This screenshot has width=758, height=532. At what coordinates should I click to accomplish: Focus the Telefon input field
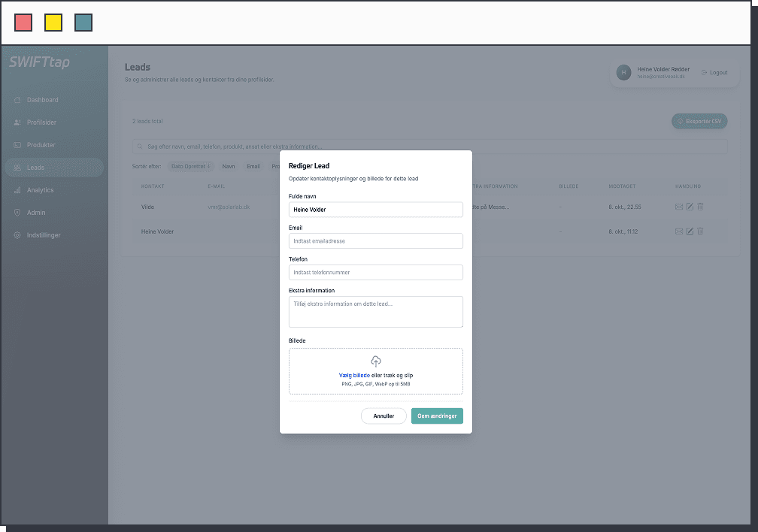click(x=376, y=273)
